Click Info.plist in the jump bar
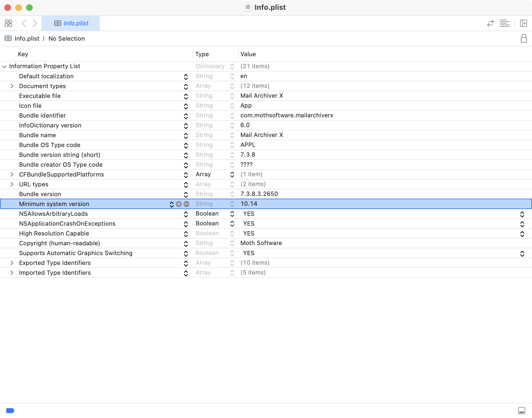 [27, 38]
